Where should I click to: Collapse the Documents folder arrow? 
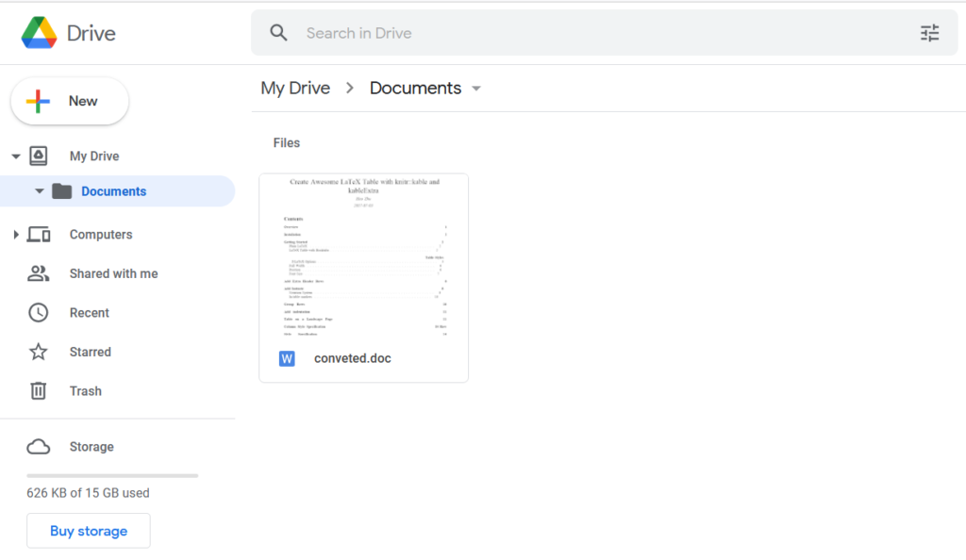(x=40, y=191)
